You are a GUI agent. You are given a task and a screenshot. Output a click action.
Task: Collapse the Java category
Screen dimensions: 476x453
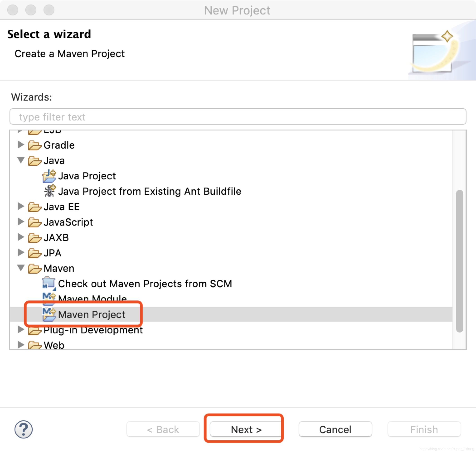tap(21, 160)
